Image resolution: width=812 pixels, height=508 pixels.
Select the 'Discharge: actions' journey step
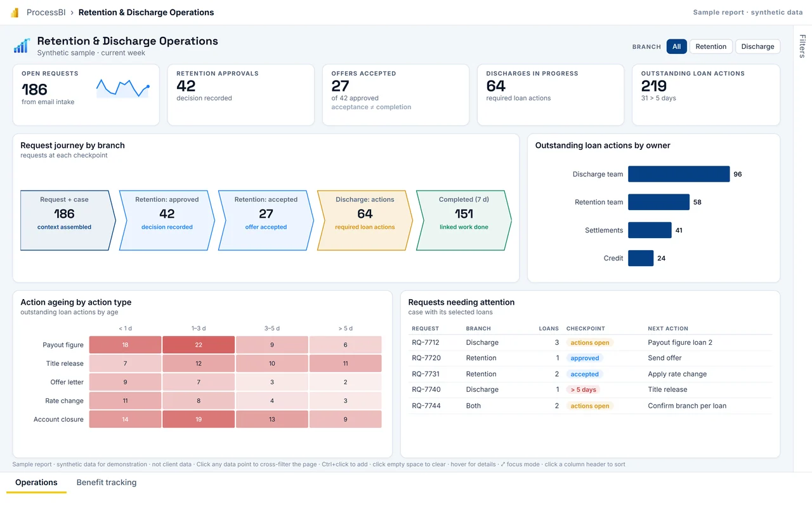(x=365, y=220)
